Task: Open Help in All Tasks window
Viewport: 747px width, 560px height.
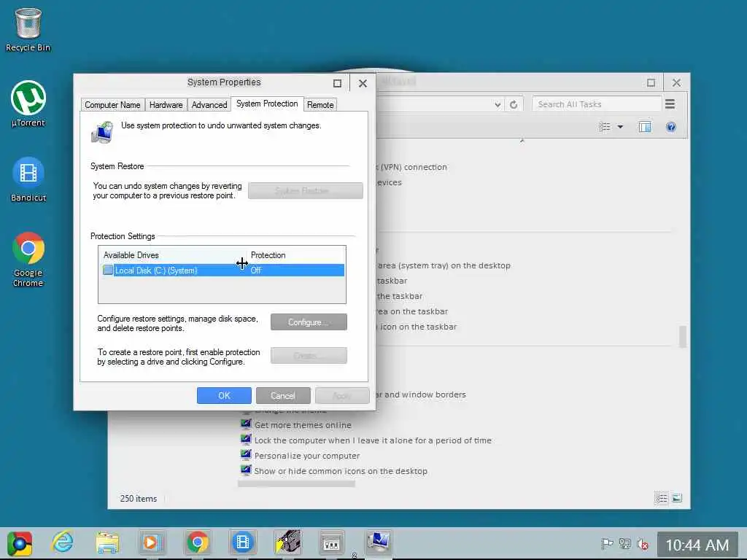Action: (671, 127)
